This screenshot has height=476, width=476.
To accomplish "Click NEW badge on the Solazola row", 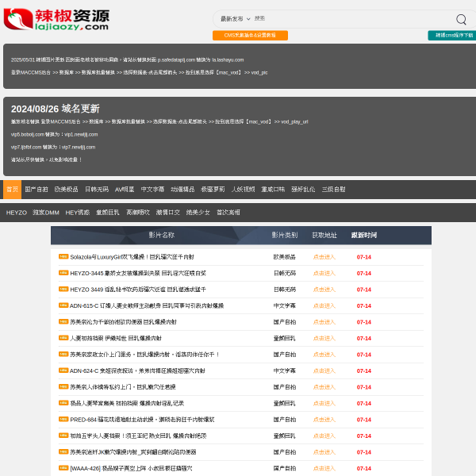I will (x=63, y=256).
